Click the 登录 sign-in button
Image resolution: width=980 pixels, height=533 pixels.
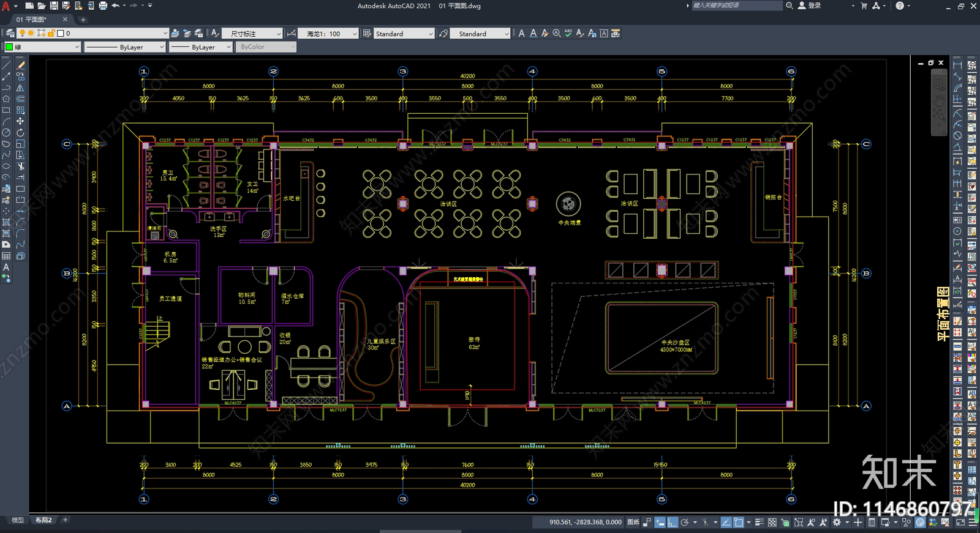[x=809, y=6]
